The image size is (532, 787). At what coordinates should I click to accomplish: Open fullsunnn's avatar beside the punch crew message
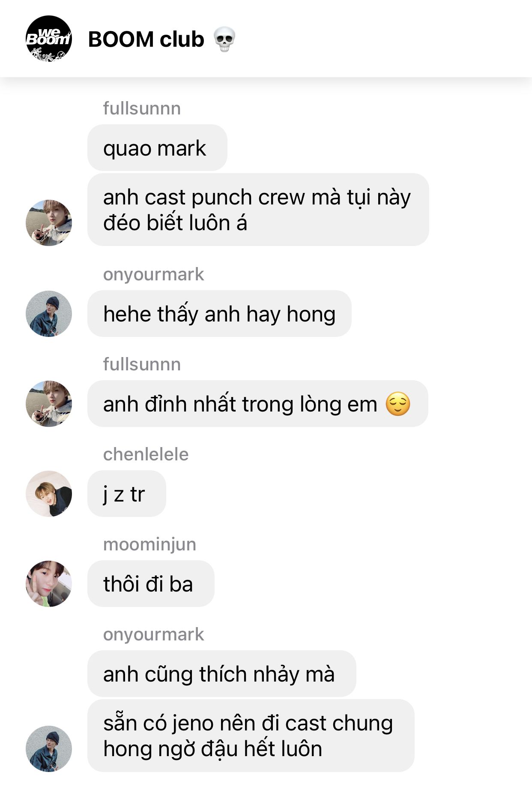point(49,222)
